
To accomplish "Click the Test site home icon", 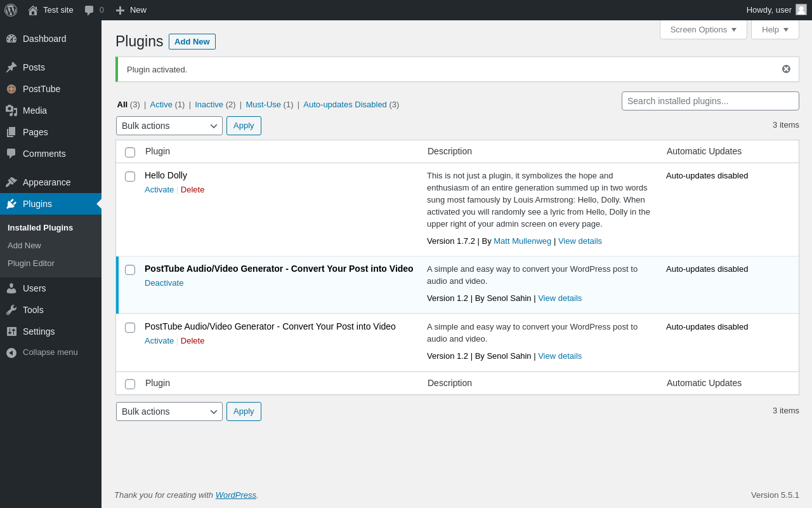I will point(33,10).
